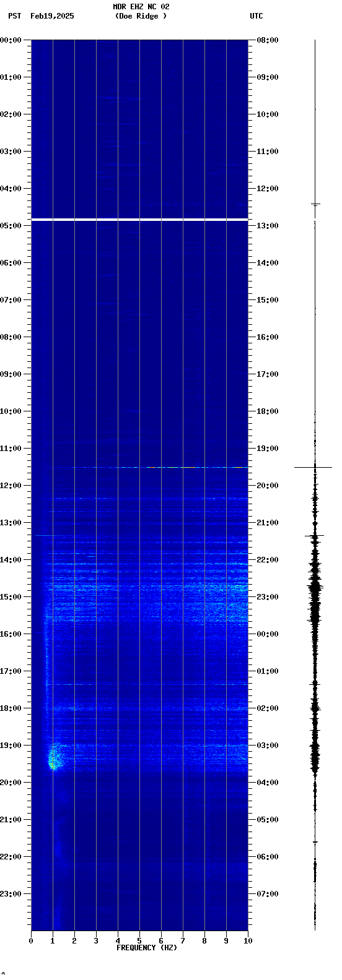Click the PST time label '05:00'
The image size is (342, 980).
tap(11, 226)
